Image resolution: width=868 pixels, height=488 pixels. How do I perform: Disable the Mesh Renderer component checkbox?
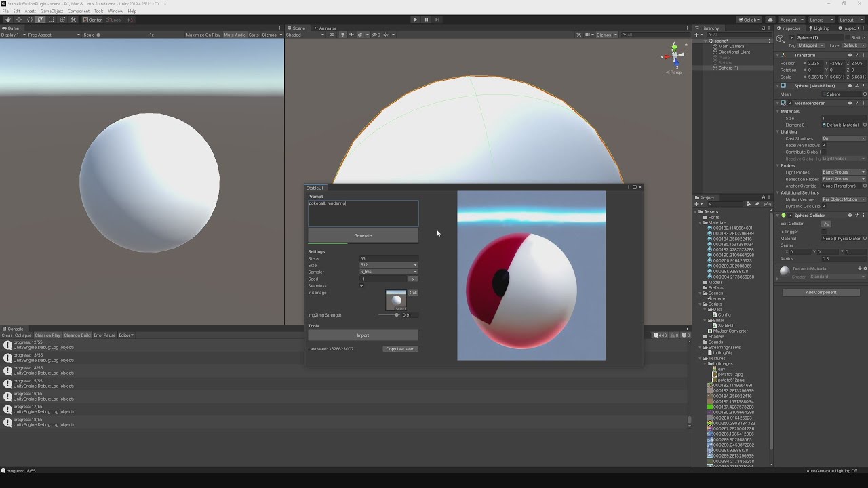(x=790, y=103)
